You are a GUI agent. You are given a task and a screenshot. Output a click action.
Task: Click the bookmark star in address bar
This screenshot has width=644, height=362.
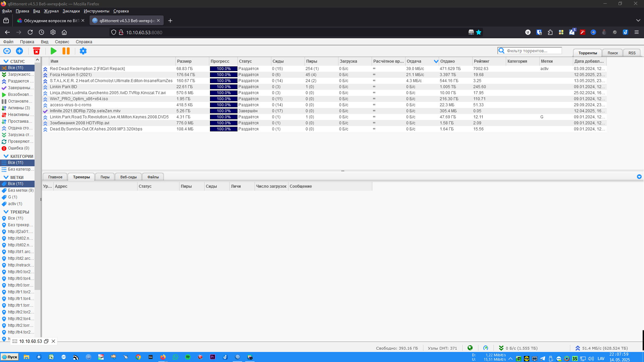click(x=479, y=32)
